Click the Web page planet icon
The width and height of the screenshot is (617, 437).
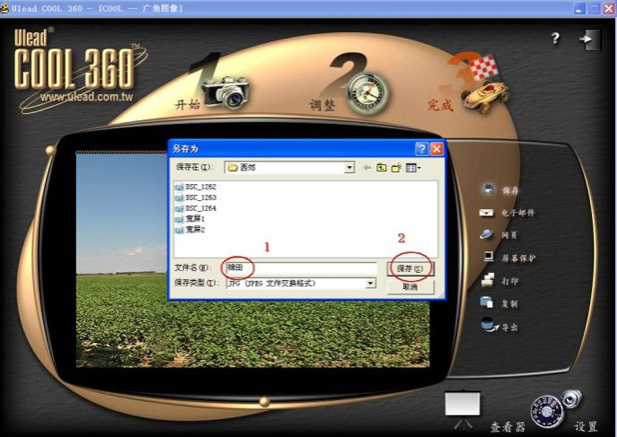click(487, 234)
